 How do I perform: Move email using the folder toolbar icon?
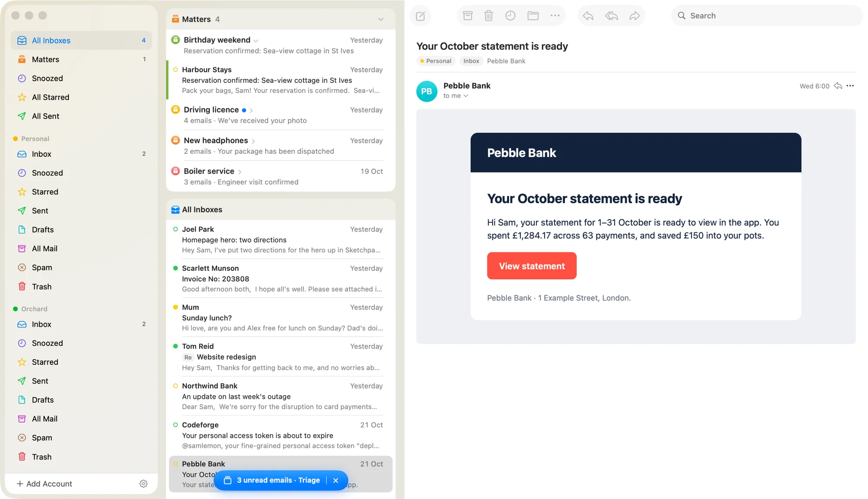pos(533,16)
